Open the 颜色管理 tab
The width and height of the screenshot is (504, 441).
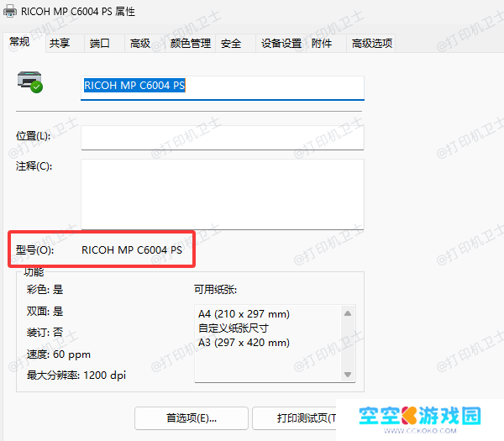tap(191, 44)
